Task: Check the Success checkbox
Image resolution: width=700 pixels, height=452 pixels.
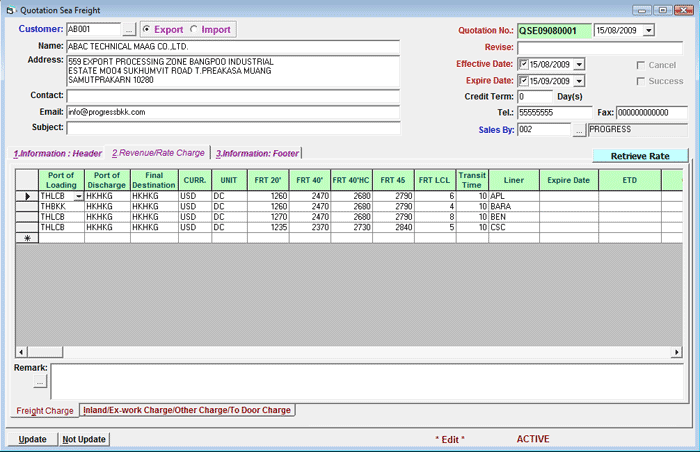Action: (x=641, y=81)
